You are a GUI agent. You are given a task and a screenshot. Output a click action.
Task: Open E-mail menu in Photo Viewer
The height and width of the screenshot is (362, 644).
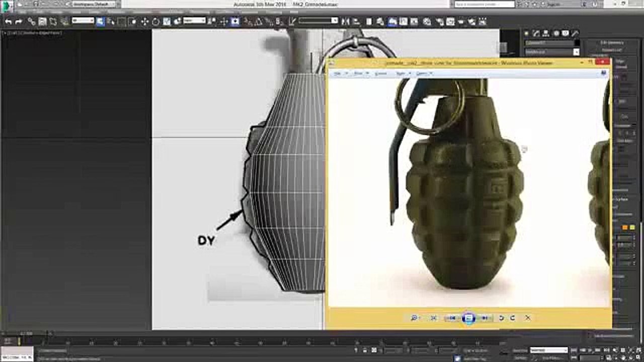coord(381,73)
